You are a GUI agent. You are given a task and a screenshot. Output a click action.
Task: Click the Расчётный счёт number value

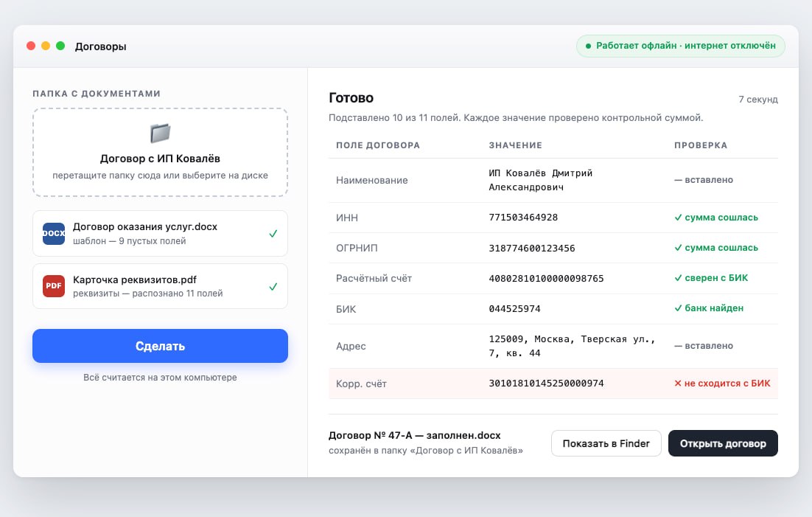(x=546, y=279)
